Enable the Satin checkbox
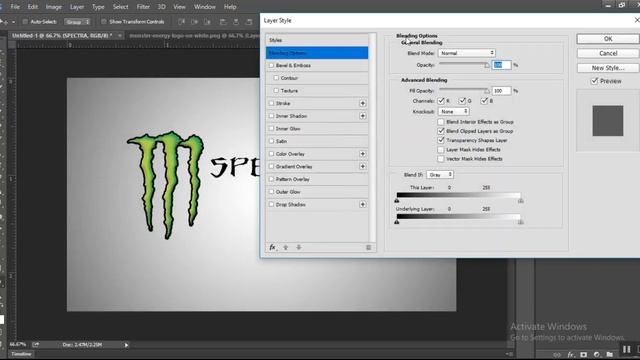The image size is (640, 360). tap(271, 141)
